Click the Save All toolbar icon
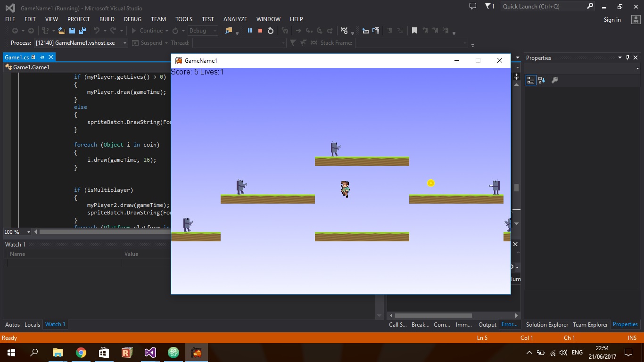 (83, 31)
